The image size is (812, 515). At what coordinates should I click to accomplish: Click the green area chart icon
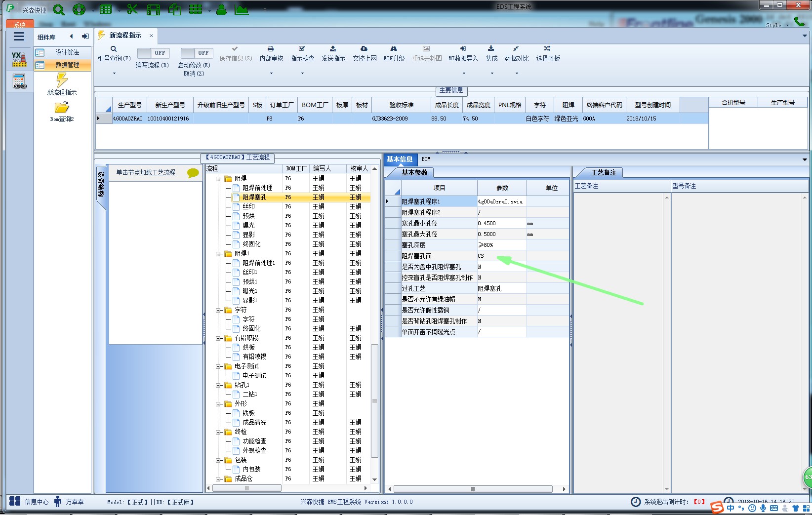pyautogui.click(x=242, y=9)
